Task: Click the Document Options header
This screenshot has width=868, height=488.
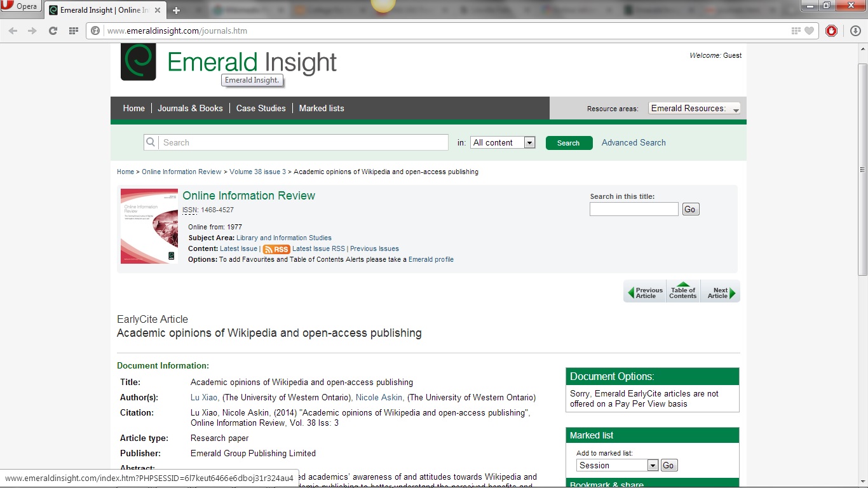Action: tap(653, 376)
